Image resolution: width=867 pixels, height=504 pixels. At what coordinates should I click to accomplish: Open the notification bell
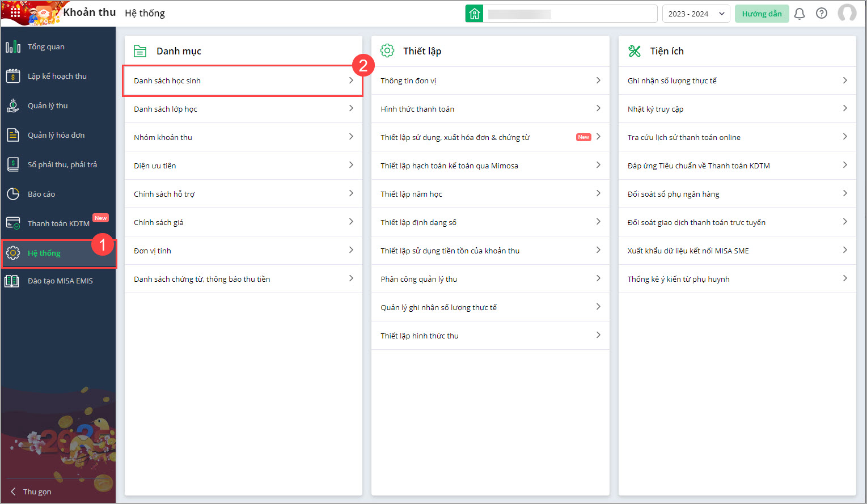click(800, 14)
